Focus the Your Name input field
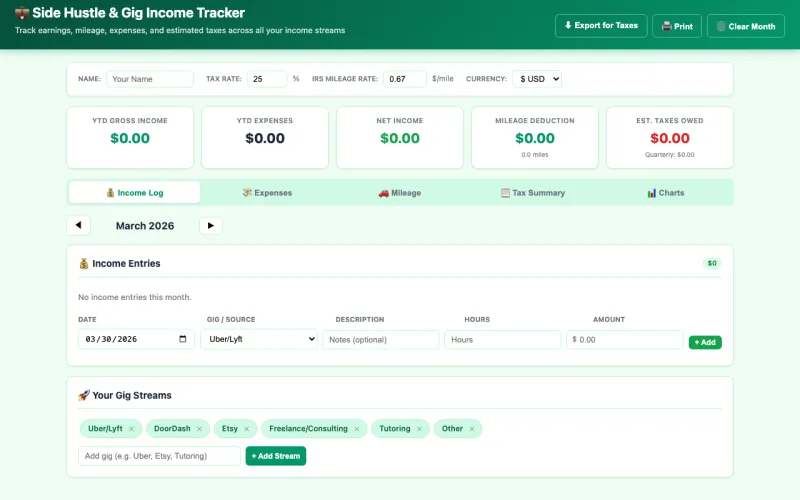This screenshot has width=800, height=500. pos(150,79)
